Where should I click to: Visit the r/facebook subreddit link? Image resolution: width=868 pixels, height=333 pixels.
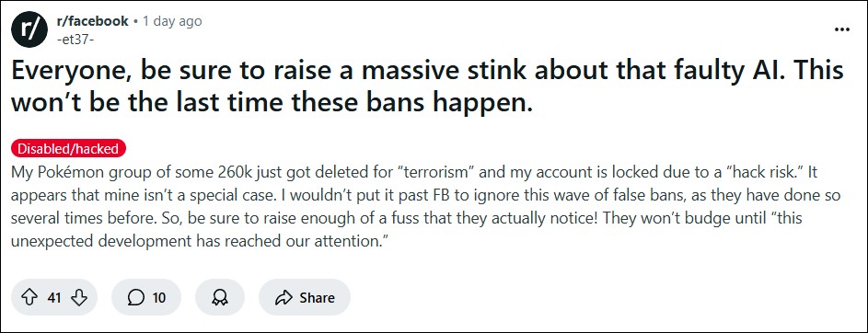pyautogui.click(x=92, y=21)
